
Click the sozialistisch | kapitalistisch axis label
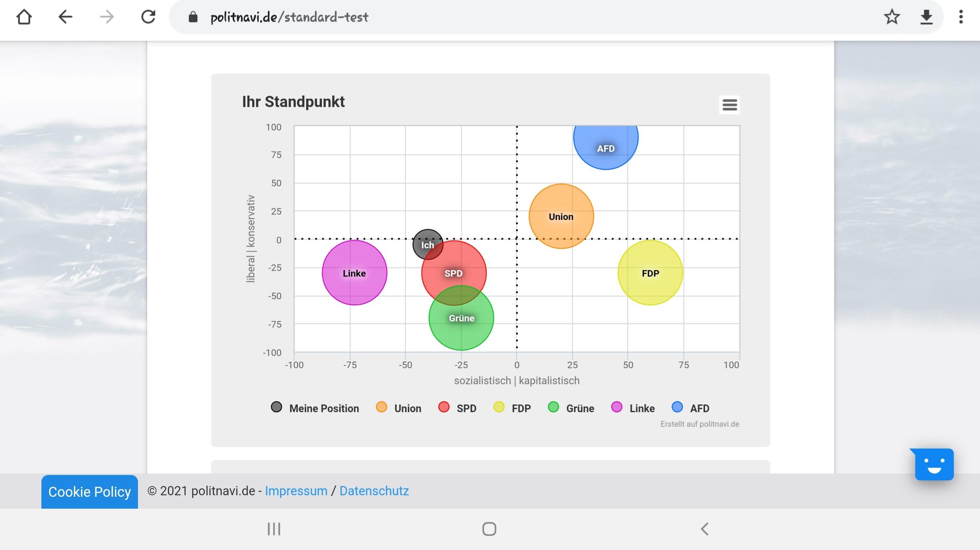pos(517,381)
